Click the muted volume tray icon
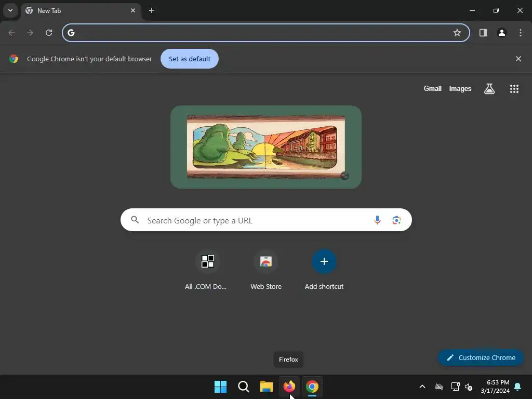This screenshot has height=399, width=532. coord(469,387)
